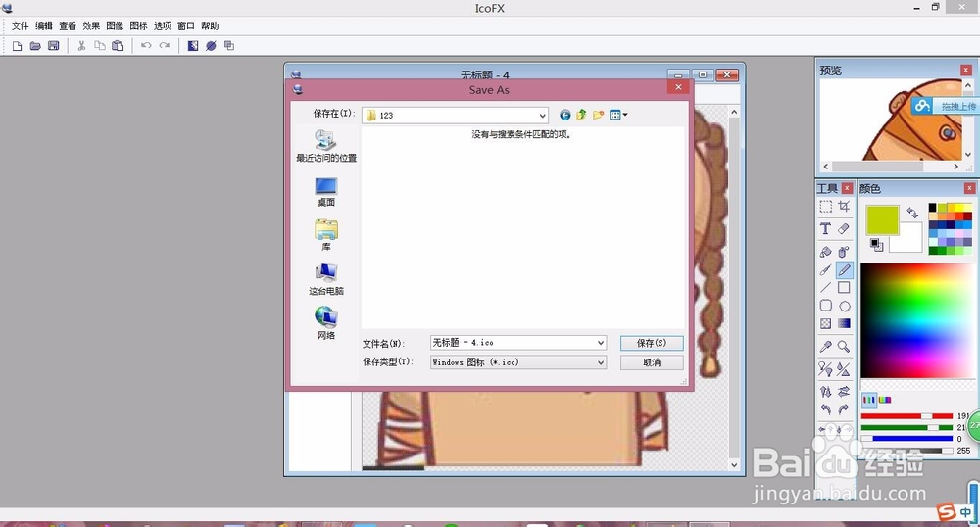Create a new folder in Save As

click(x=598, y=115)
